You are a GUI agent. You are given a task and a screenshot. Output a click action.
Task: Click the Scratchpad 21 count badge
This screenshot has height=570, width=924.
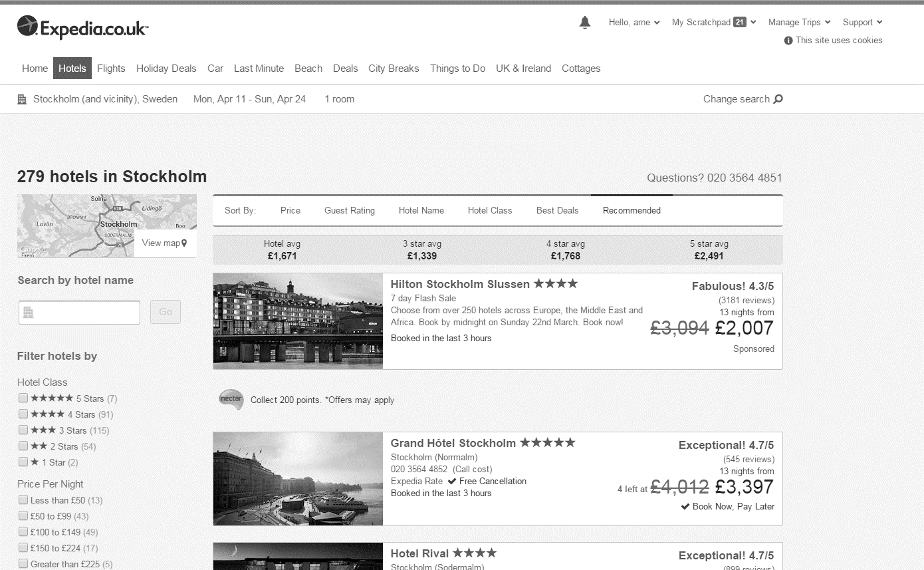click(x=740, y=22)
